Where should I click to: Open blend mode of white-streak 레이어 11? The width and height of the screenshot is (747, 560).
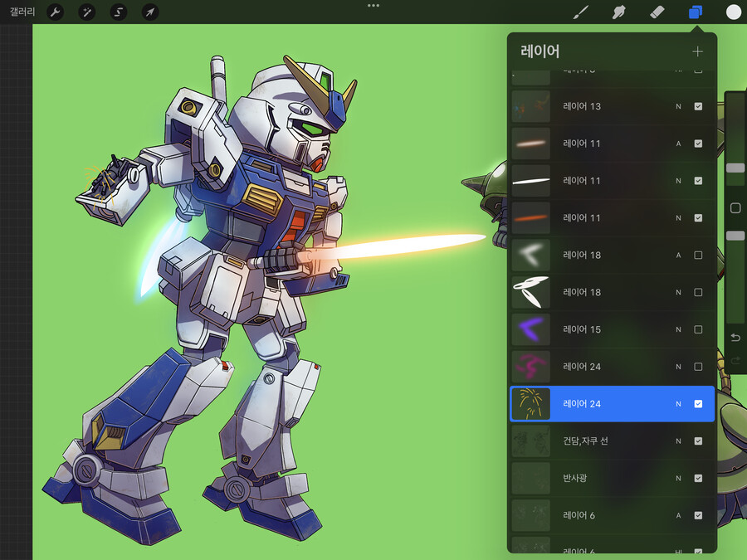(x=678, y=181)
